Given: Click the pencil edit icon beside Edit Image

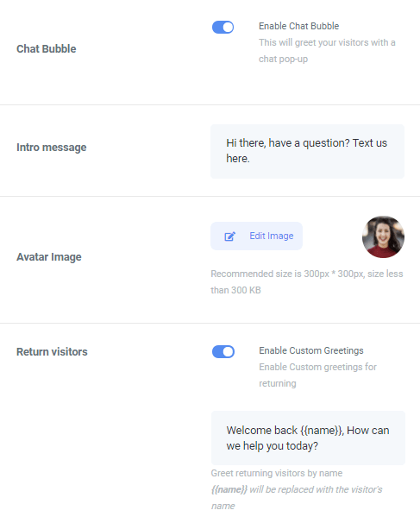Looking at the screenshot, I should 229,236.
